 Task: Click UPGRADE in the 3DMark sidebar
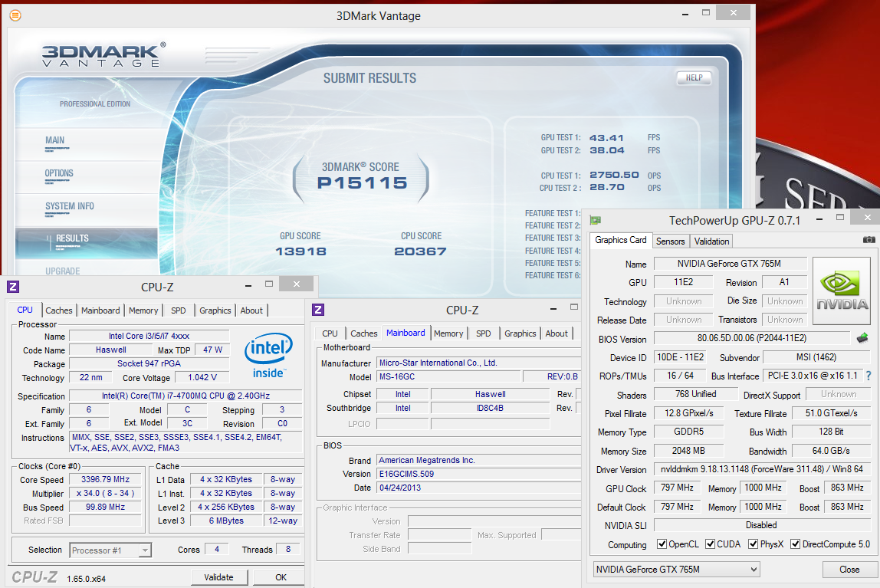click(x=62, y=271)
